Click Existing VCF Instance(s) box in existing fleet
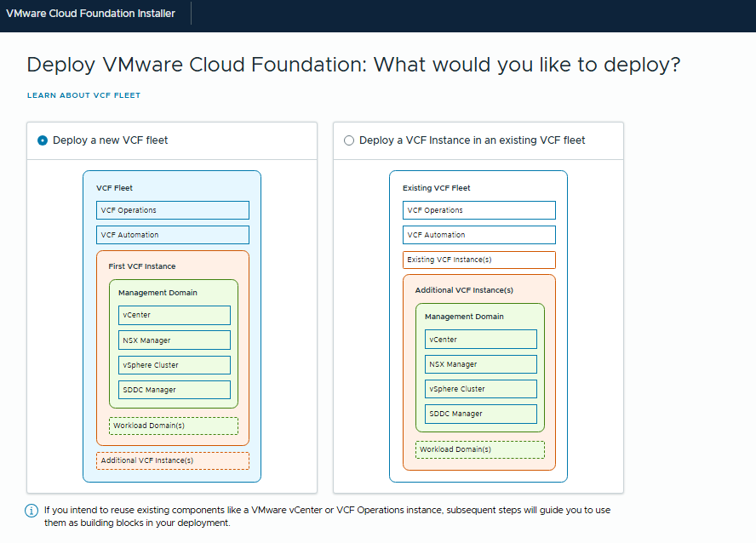Viewport: 756px width, 543px height. tap(479, 260)
